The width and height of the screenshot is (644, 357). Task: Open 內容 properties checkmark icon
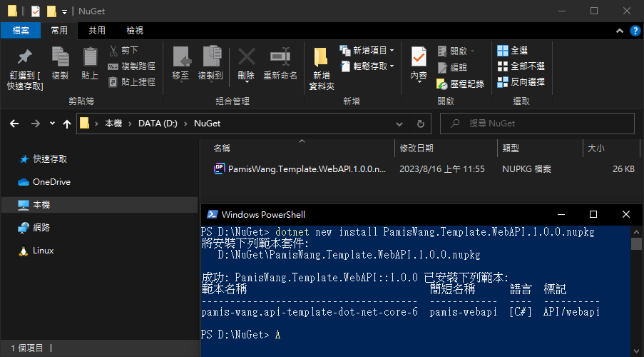tap(419, 56)
